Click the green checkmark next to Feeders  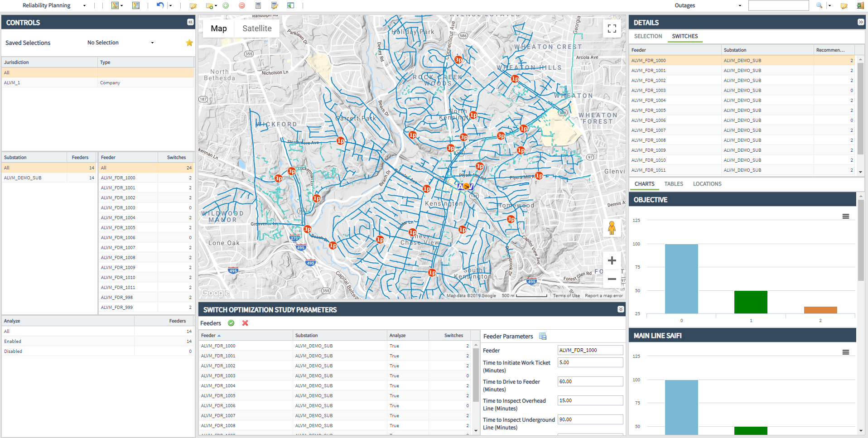(x=231, y=323)
